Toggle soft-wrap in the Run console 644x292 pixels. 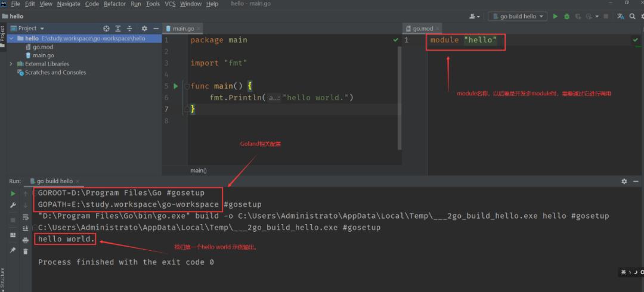[25, 217]
